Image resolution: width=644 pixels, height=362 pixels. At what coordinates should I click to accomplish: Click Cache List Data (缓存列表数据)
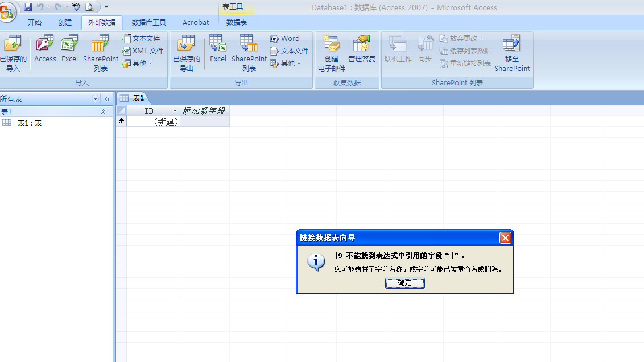point(465,51)
